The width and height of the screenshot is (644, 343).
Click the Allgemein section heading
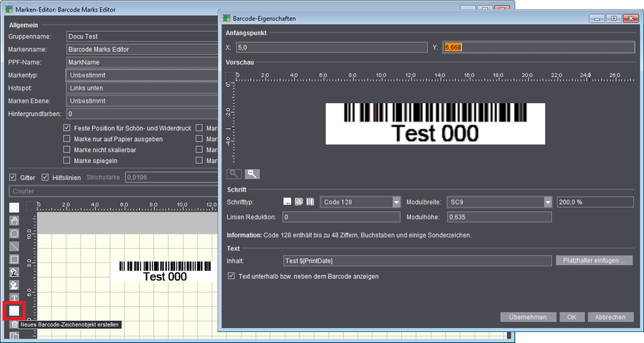pos(23,25)
